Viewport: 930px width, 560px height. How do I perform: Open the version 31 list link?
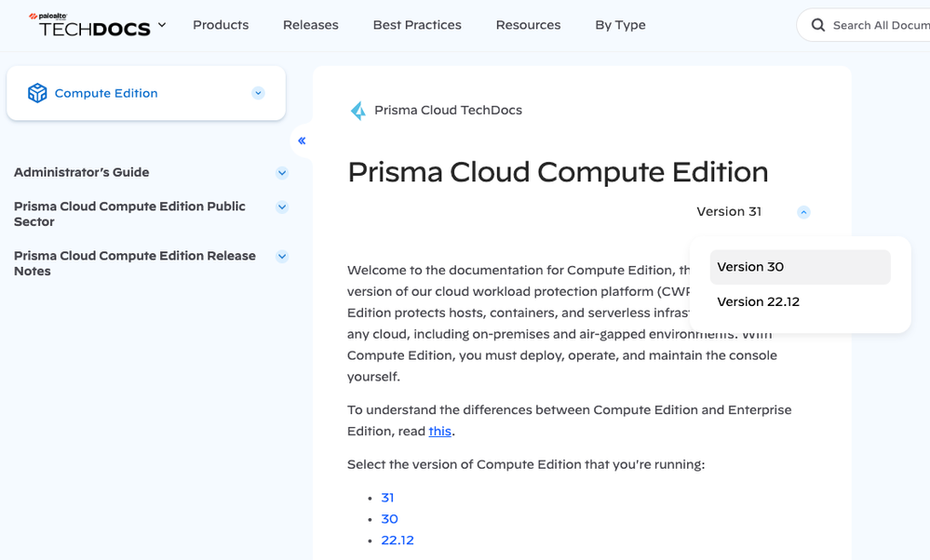387,498
